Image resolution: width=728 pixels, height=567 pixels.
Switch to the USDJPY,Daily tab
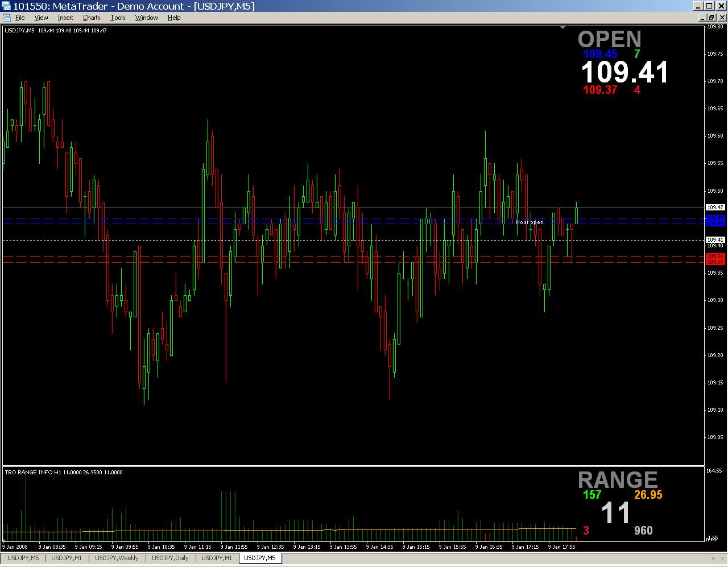point(170,558)
